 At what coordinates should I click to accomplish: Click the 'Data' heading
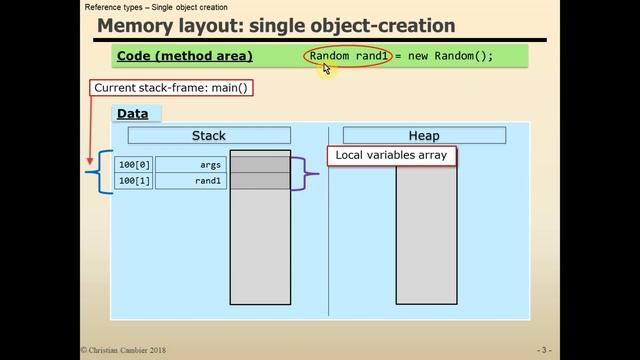132,113
